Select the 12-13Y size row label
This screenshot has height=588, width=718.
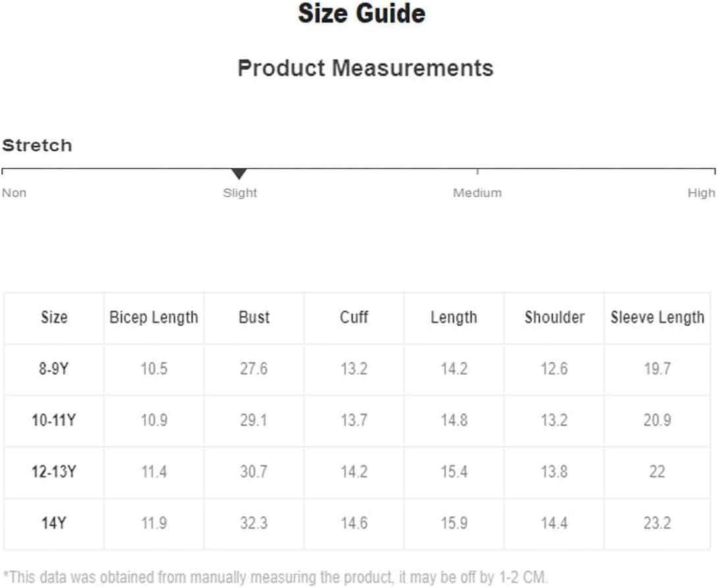click(x=53, y=472)
